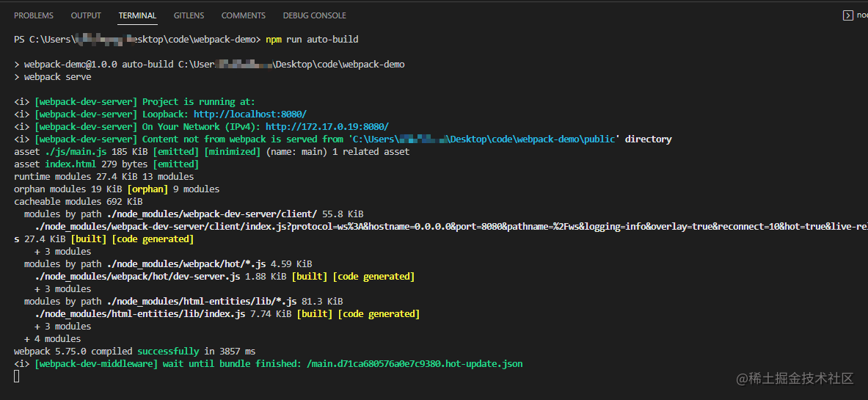This screenshot has height=400, width=868.
Task: Open the network link http://172.17.0.19:8080/
Action: [327, 127]
